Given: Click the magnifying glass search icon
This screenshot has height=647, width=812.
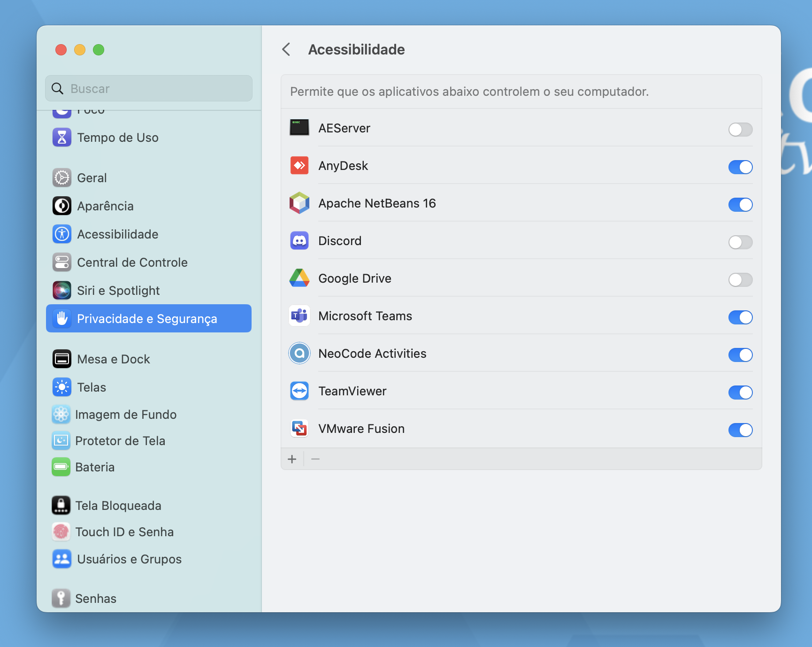Looking at the screenshot, I should click(x=57, y=88).
